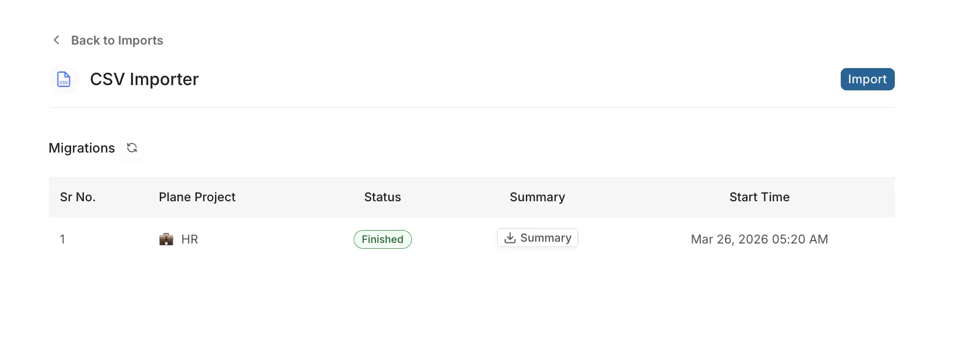The width and height of the screenshot is (980, 345).
Task: Select the Status column header
Action: (x=382, y=197)
